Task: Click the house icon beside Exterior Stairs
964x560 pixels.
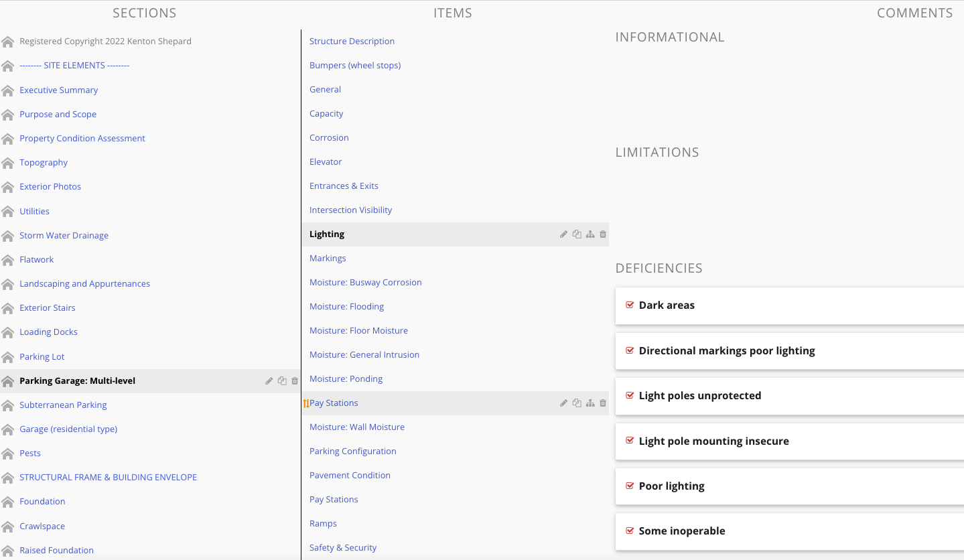Action: pyautogui.click(x=8, y=308)
